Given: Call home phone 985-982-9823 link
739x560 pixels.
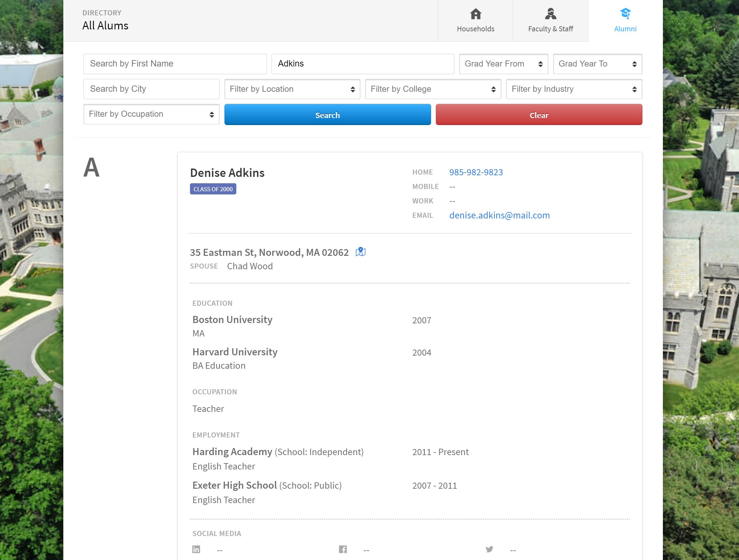Looking at the screenshot, I should point(476,172).
